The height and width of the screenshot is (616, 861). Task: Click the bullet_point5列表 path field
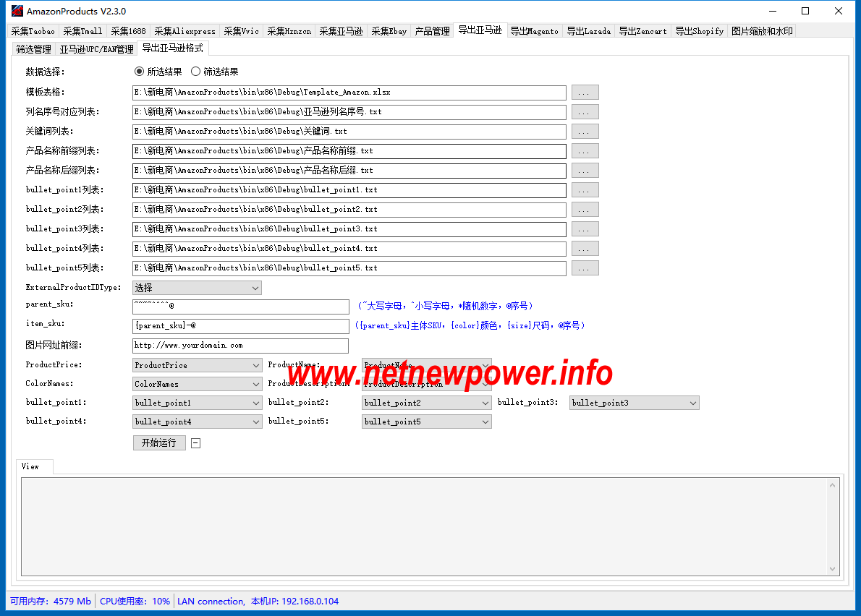(349, 268)
